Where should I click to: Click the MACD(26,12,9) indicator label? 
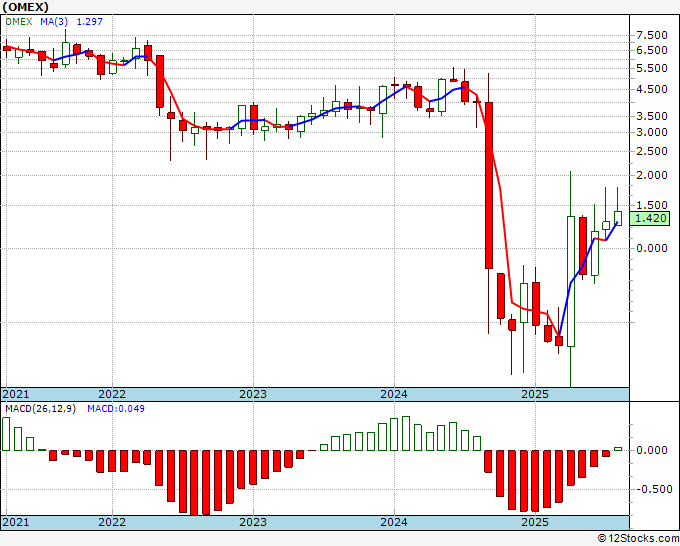[x=40, y=409]
